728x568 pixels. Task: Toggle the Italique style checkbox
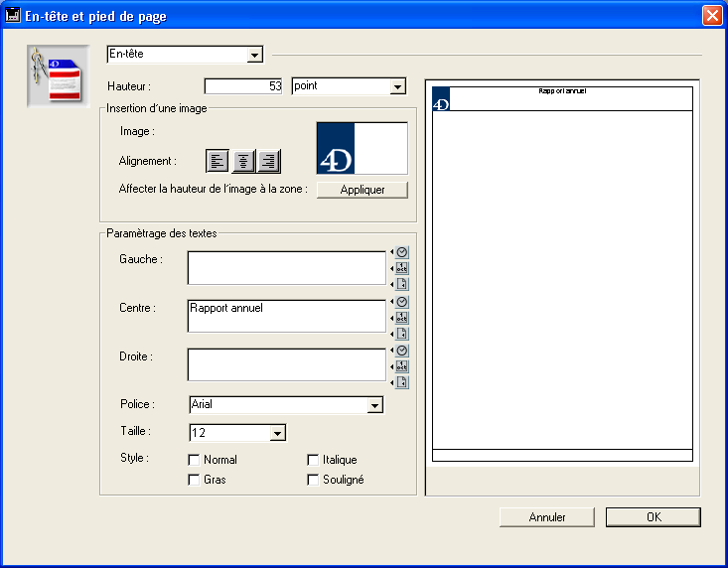[x=314, y=460]
